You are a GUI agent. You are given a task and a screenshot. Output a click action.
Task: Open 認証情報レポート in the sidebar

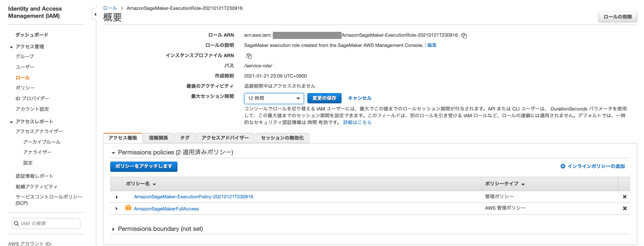click(34, 176)
